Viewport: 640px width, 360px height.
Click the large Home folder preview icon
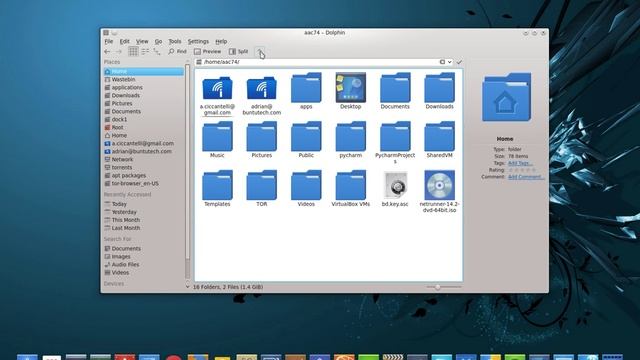click(507, 97)
